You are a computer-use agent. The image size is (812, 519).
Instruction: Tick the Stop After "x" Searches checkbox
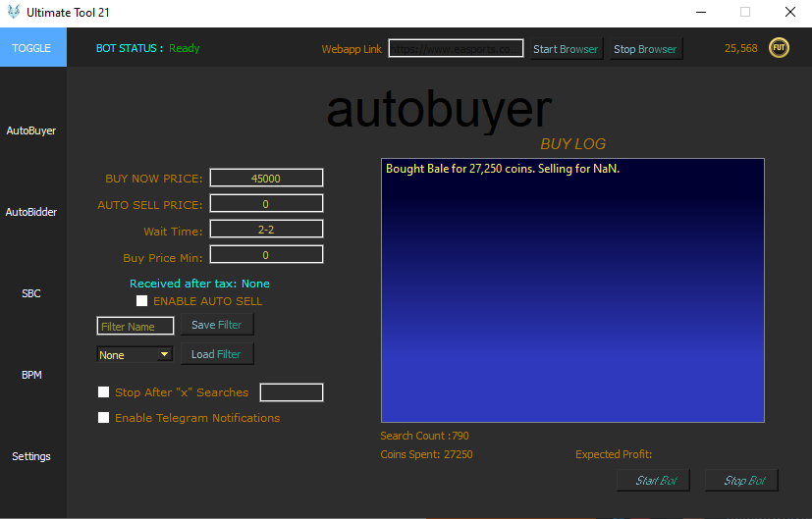tap(103, 391)
